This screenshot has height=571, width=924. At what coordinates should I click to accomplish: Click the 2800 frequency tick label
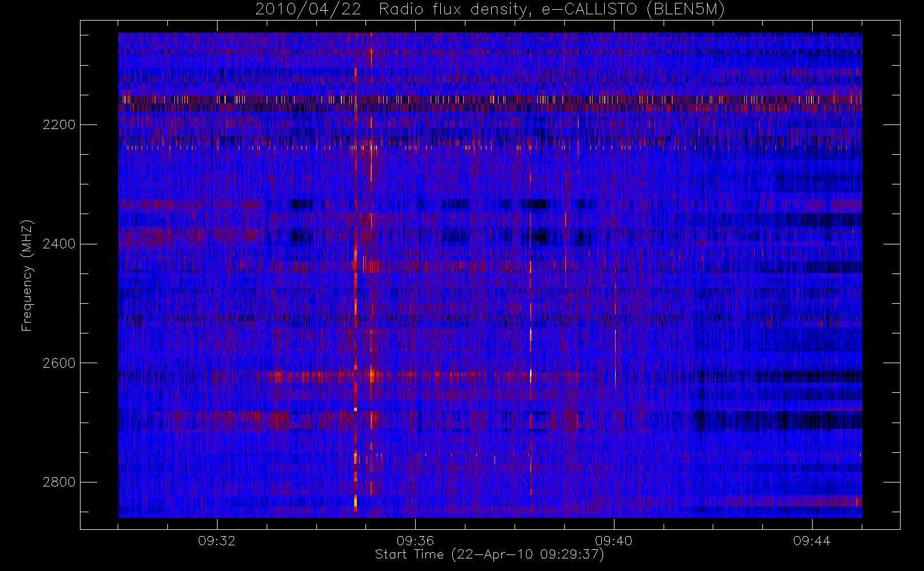pos(59,482)
